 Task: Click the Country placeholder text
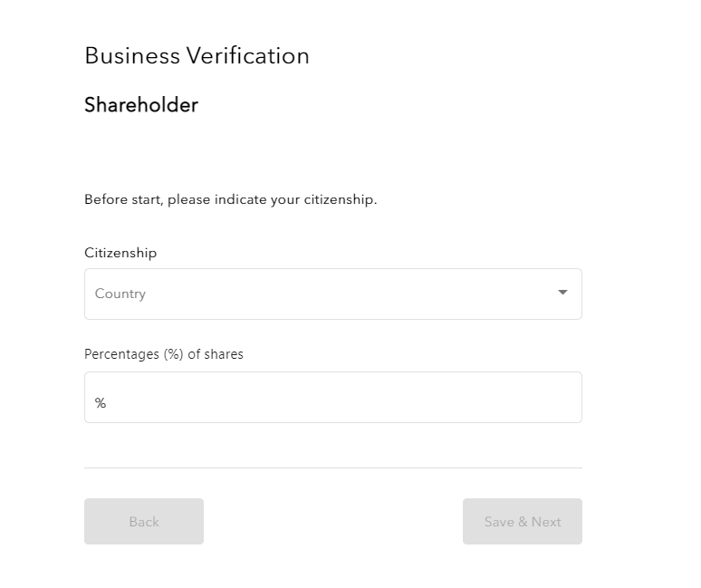click(x=120, y=294)
